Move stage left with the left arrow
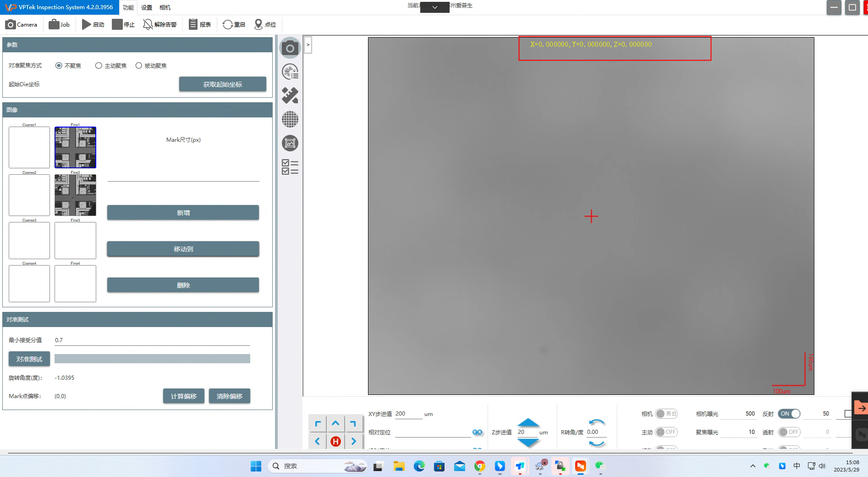This screenshot has height=477, width=868. coord(318,441)
